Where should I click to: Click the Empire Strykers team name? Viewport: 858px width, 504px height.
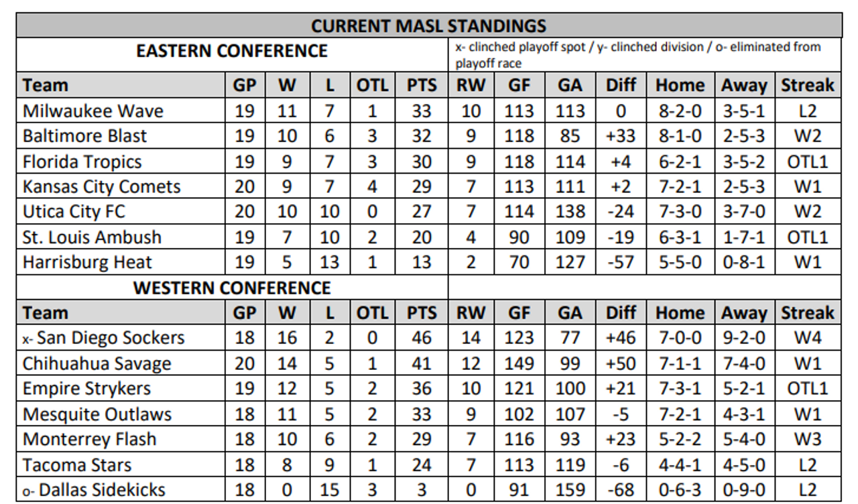click(87, 389)
